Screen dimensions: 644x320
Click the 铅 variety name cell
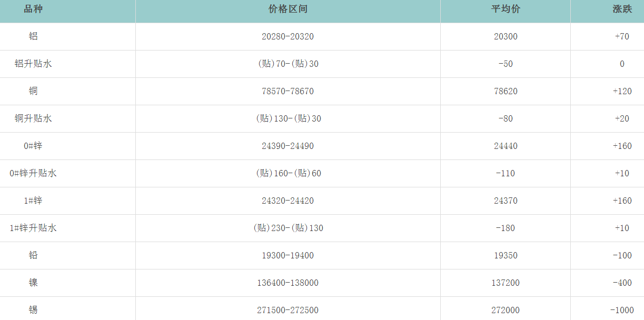coord(33,255)
